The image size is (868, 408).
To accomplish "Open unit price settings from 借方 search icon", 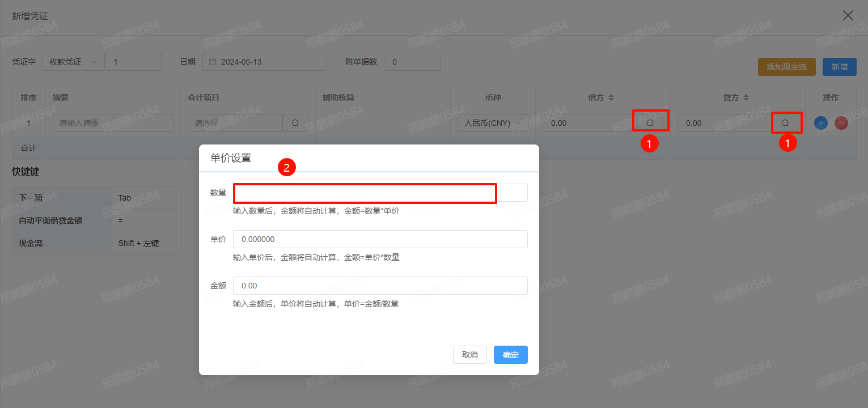I will coord(650,122).
